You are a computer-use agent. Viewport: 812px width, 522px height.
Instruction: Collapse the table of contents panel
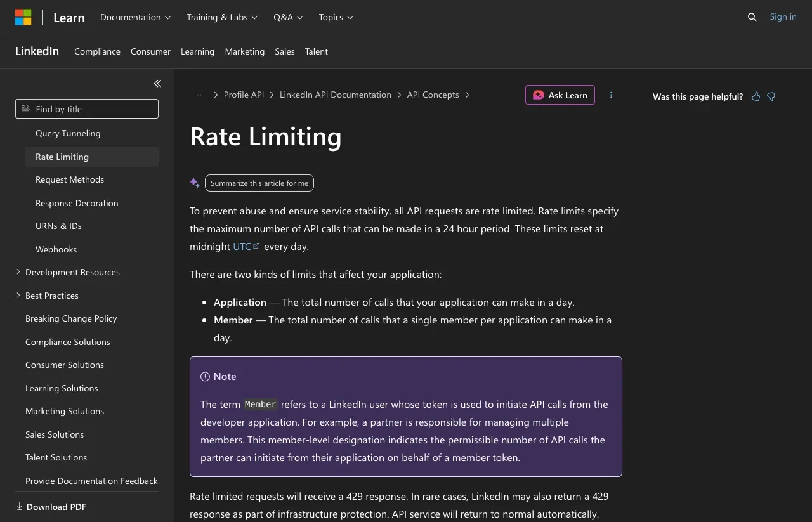point(157,83)
